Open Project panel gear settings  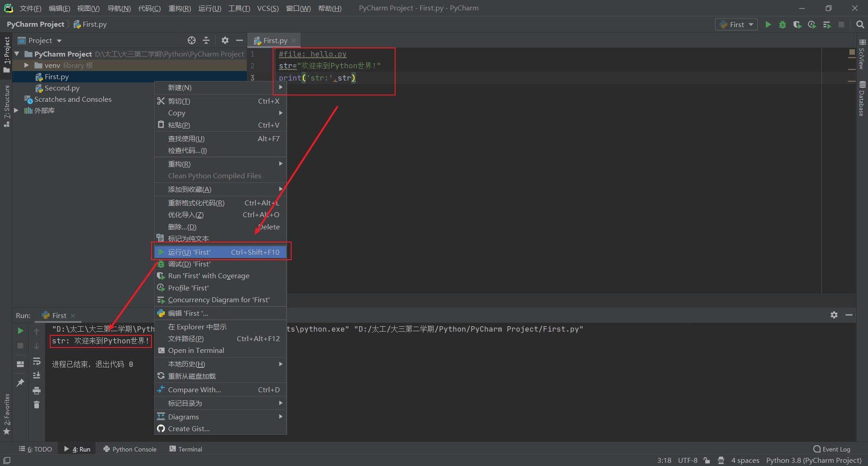pos(225,40)
